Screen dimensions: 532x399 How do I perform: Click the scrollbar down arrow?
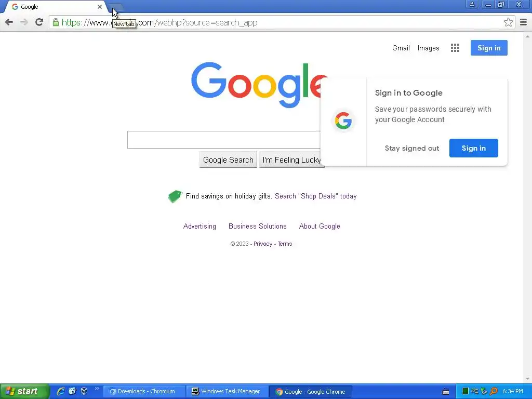coord(527,379)
